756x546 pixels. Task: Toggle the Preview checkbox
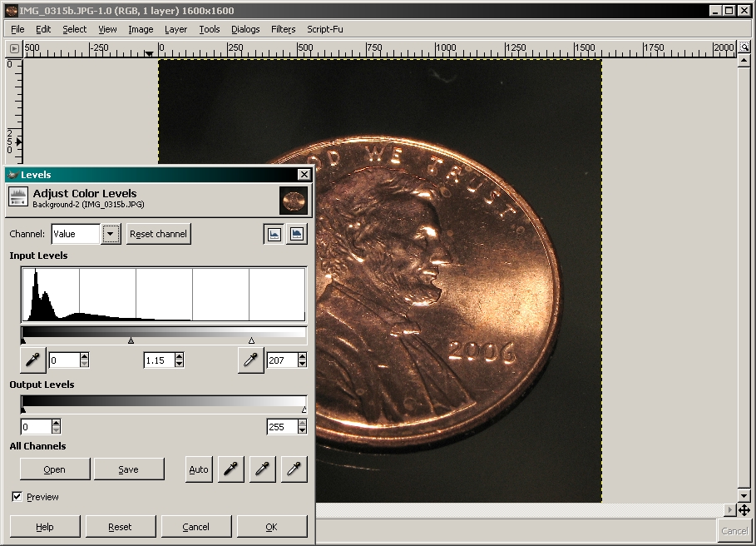pyautogui.click(x=17, y=497)
